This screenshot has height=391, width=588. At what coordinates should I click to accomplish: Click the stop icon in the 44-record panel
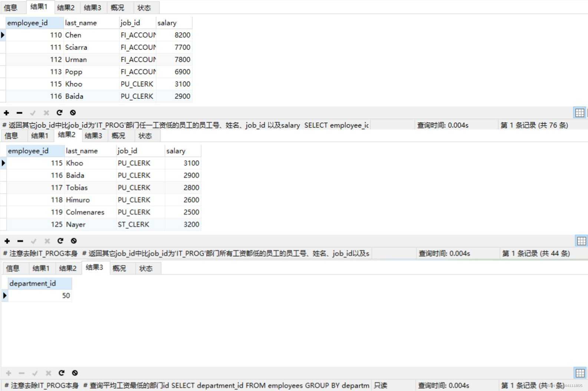tap(74, 241)
